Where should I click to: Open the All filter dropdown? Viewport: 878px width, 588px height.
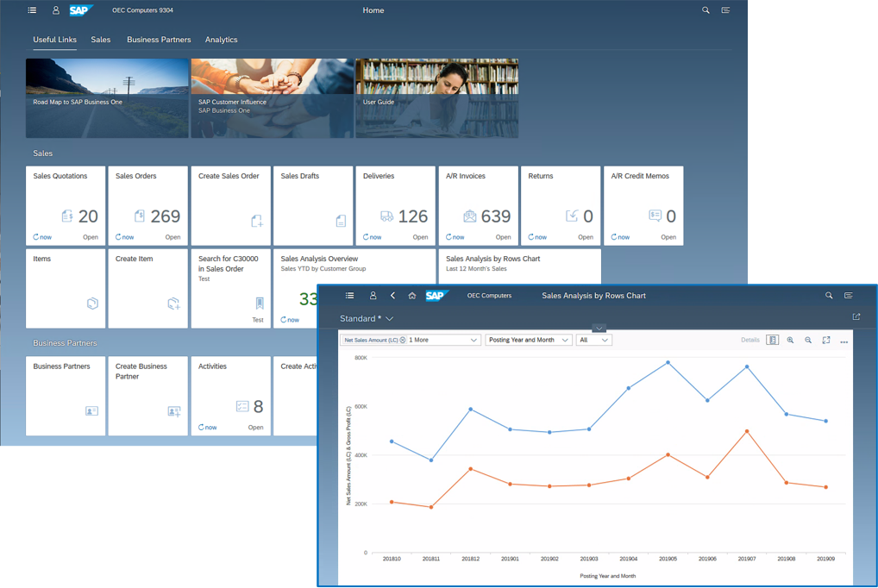point(594,340)
